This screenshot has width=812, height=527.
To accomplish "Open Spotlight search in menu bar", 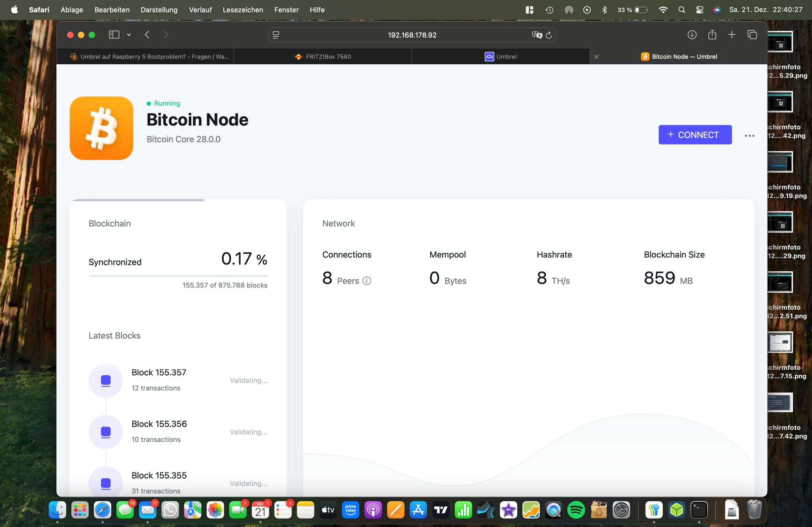I will point(682,10).
